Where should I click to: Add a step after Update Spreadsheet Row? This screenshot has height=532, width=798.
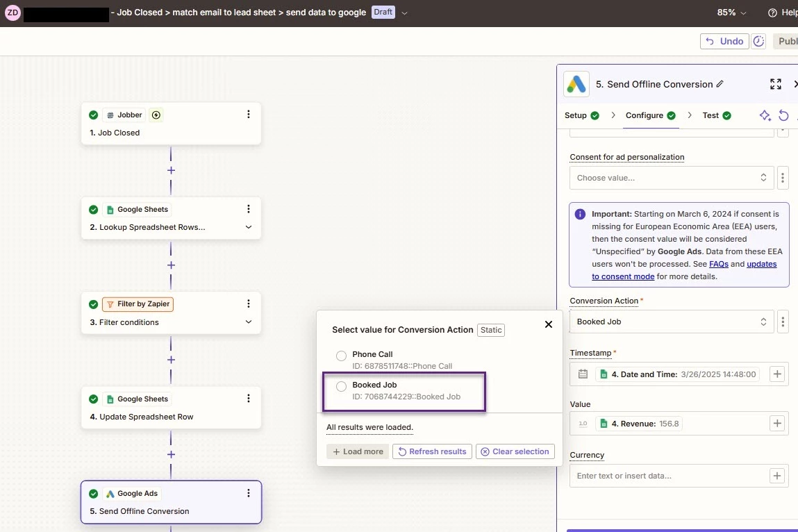coord(171,455)
